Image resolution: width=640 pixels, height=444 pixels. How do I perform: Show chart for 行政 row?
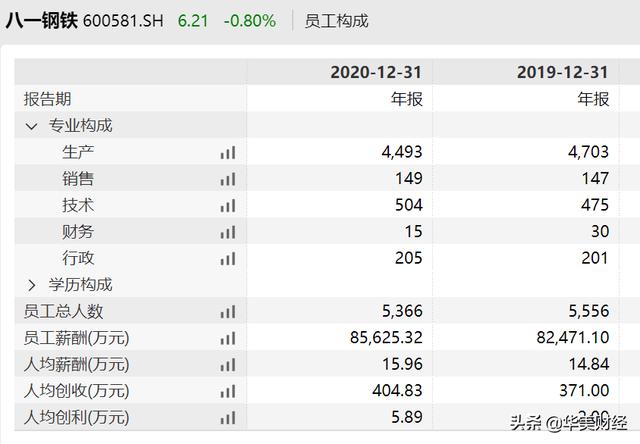coord(228,258)
